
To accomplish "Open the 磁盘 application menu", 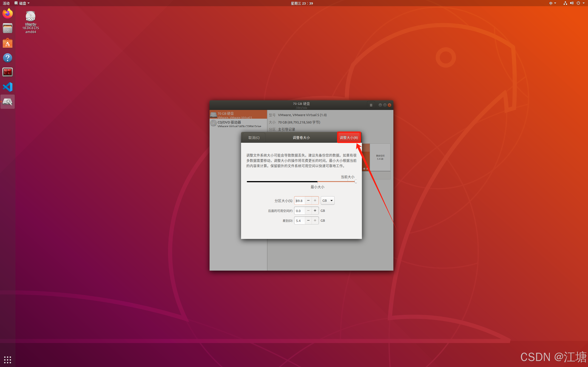I will pos(22,3).
